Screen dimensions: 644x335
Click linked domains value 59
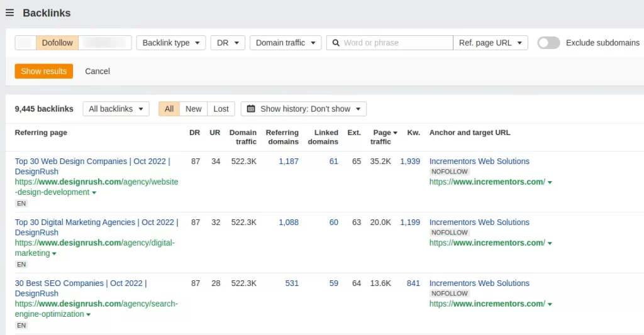point(334,283)
